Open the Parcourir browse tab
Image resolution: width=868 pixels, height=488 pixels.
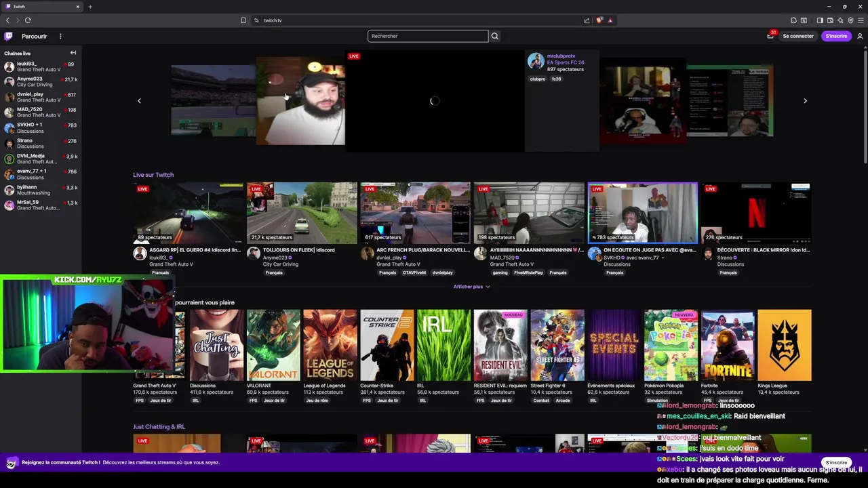[x=34, y=36]
